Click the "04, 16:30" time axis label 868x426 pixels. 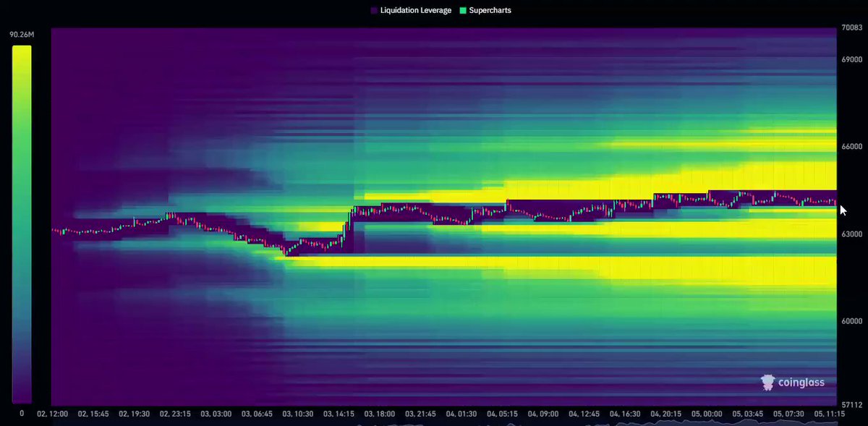coord(625,414)
